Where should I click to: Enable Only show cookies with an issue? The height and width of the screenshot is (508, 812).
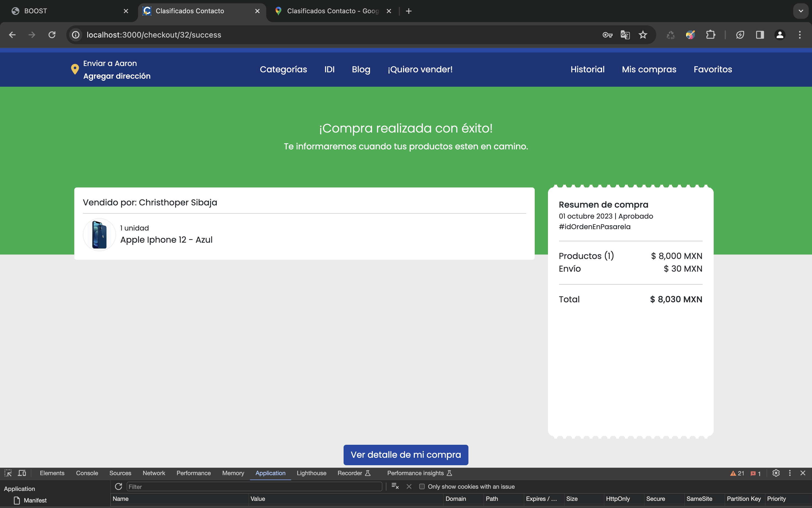pyautogui.click(x=422, y=486)
